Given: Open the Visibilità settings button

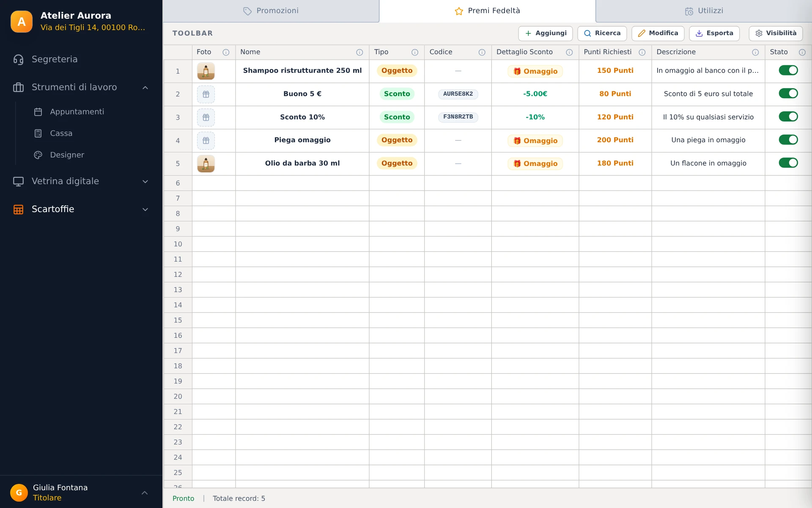Looking at the screenshot, I should tap(776, 33).
